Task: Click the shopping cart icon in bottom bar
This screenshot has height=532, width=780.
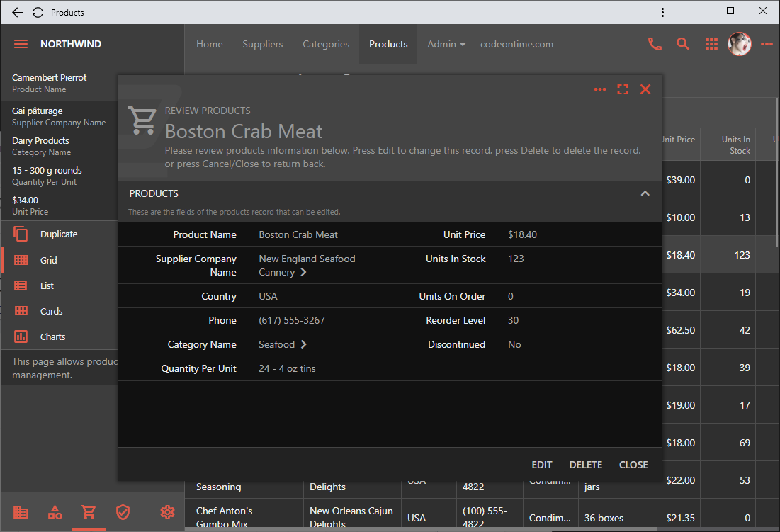Action: tap(89, 511)
